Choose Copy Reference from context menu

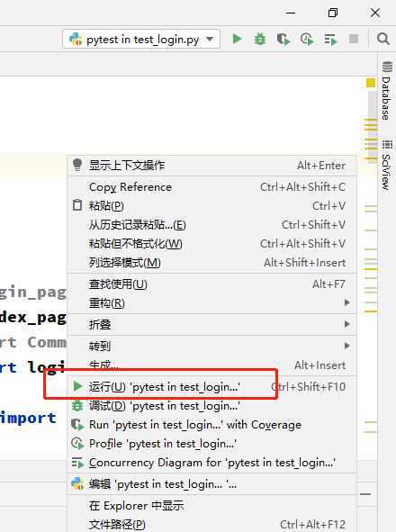tap(211, 187)
